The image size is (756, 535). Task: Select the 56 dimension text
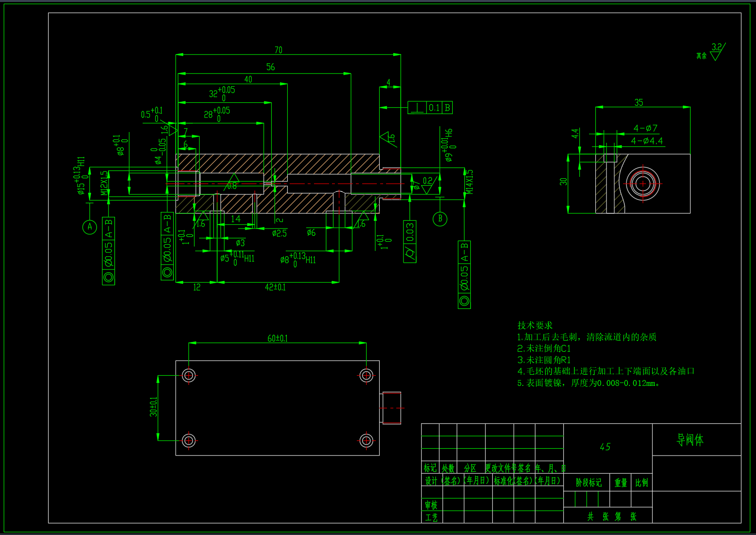(271, 67)
